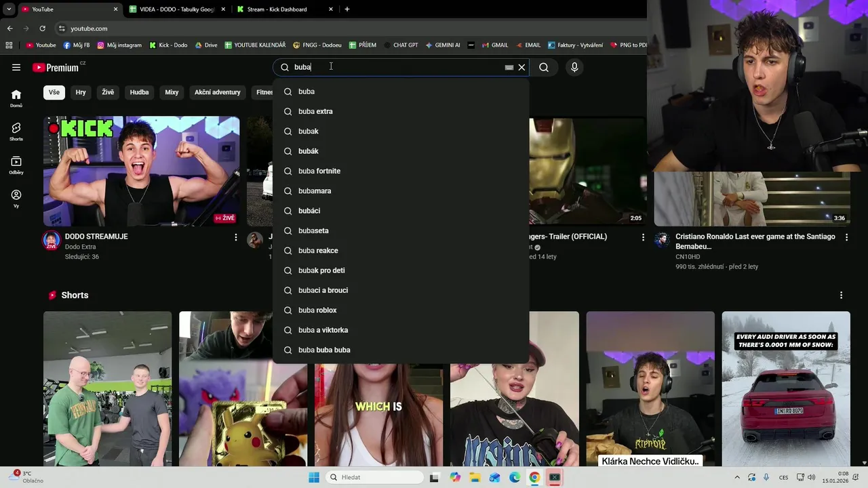Choose the 'bubaci a brouci' suggestion
This screenshot has height=488, width=868.
click(x=401, y=290)
